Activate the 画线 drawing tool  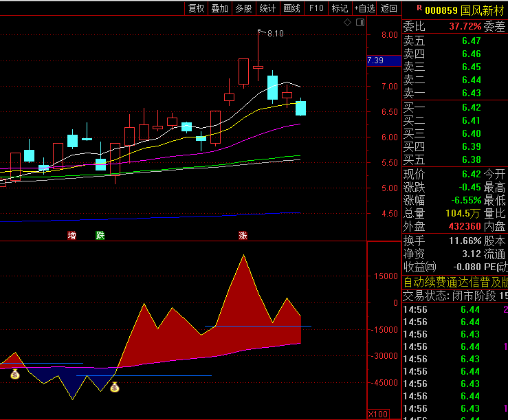pyautogui.click(x=292, y=8)
